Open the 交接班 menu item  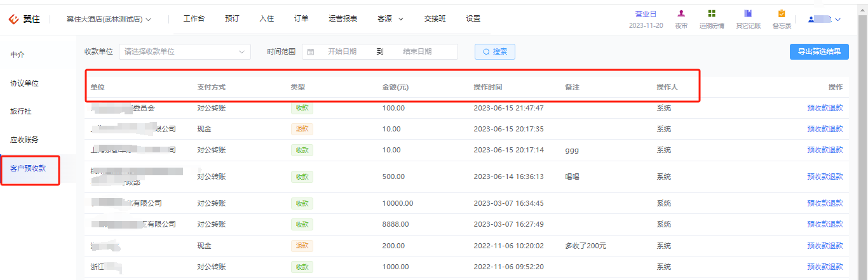[x=435, y=19]
